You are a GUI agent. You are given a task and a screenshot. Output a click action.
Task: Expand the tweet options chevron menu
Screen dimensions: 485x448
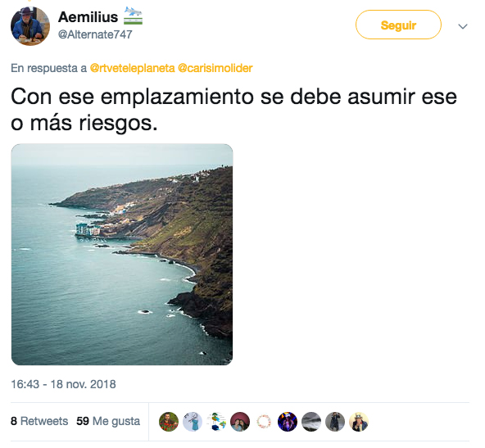(x=462, y=26)
